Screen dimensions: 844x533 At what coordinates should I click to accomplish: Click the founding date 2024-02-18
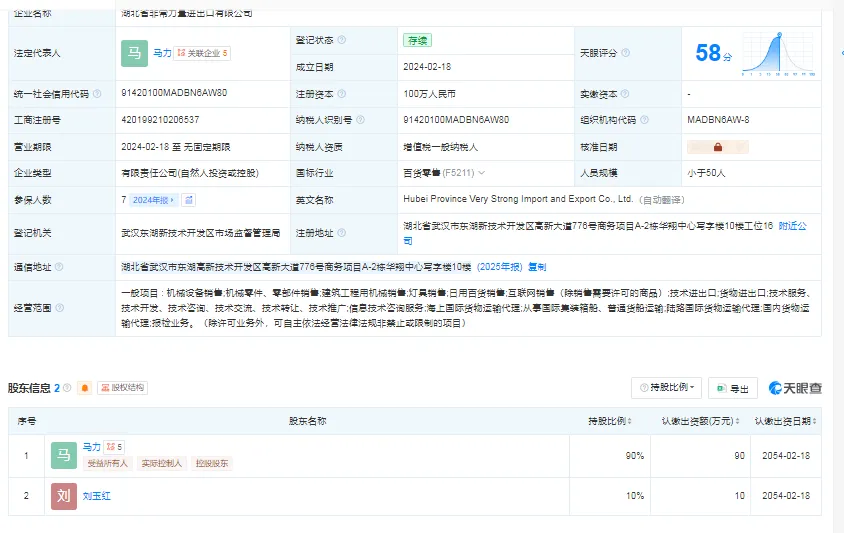[x=427, y=67]
